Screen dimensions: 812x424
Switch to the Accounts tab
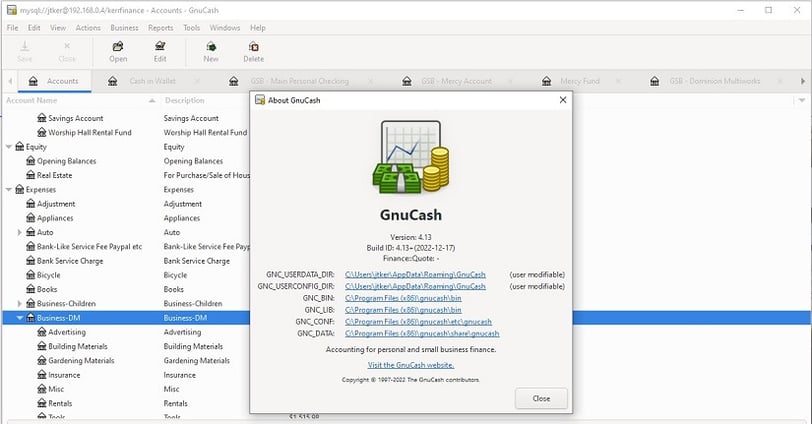point(54,81)
